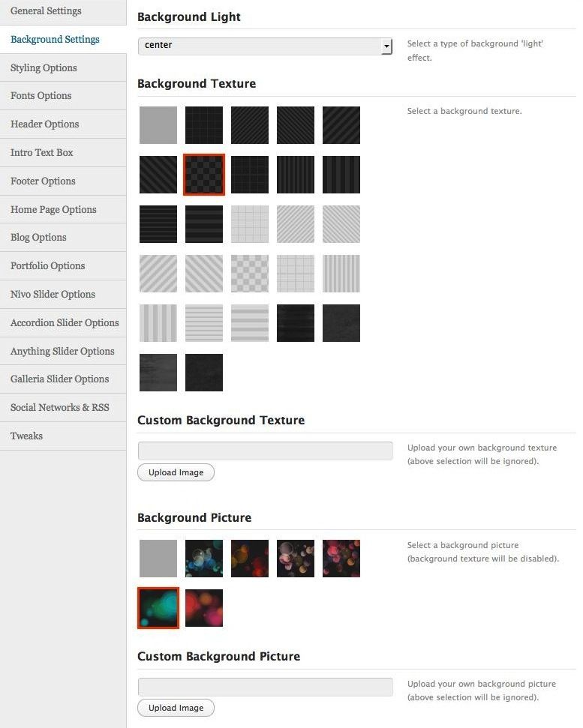Focus the Custom Background Texture input field
Image resolution: width=583 pixels, height=728 pixels.
[x=265, y=451]
